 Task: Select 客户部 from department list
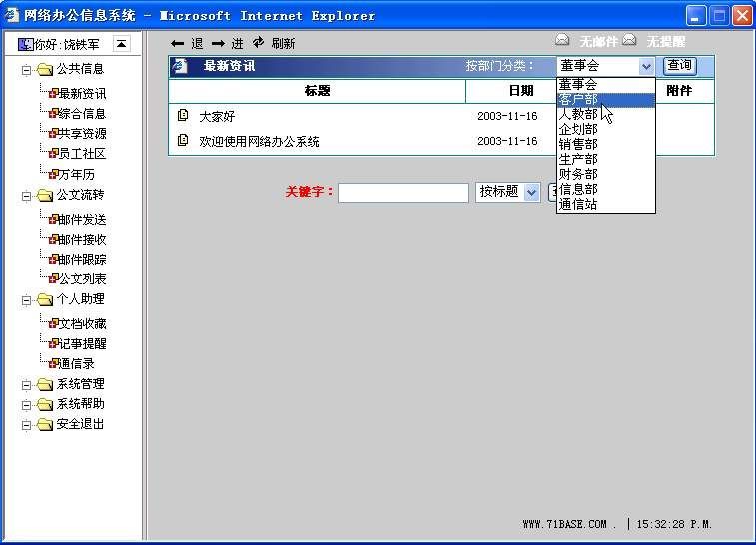point(579,100)
